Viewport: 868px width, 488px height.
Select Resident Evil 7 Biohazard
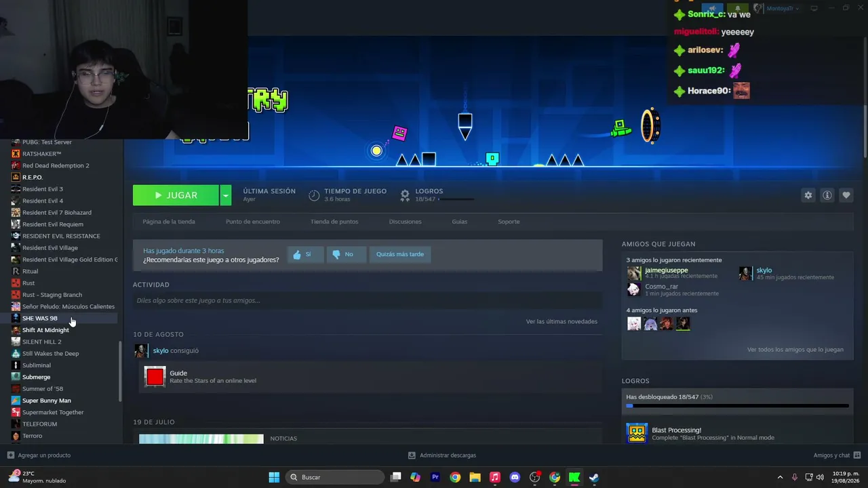pos(56,213)
